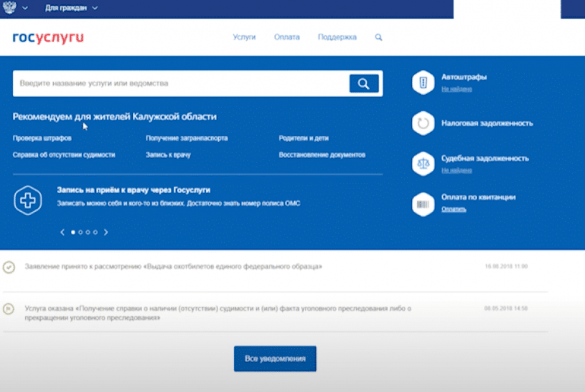Click the banner text about полиса ОМС

178,203
